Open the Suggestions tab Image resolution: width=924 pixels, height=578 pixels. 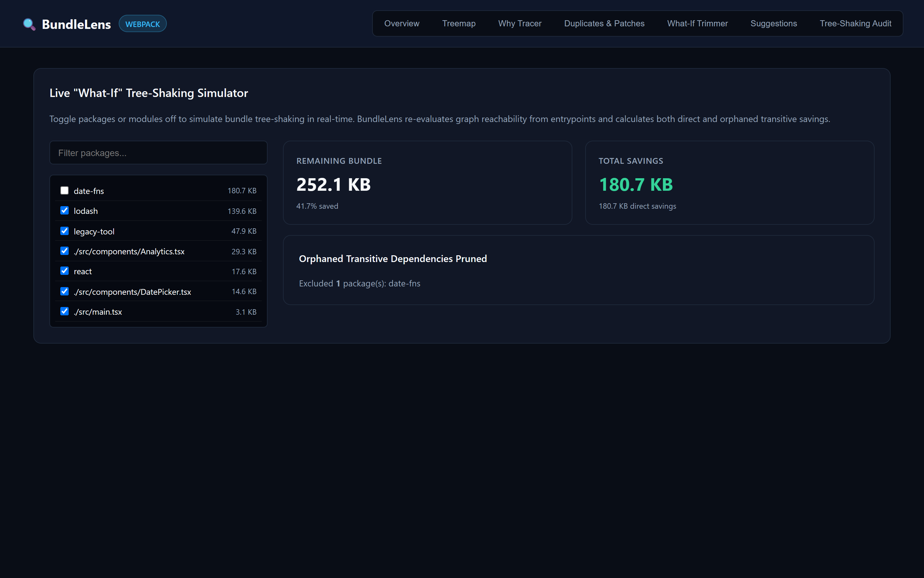[x=774, y=23]
